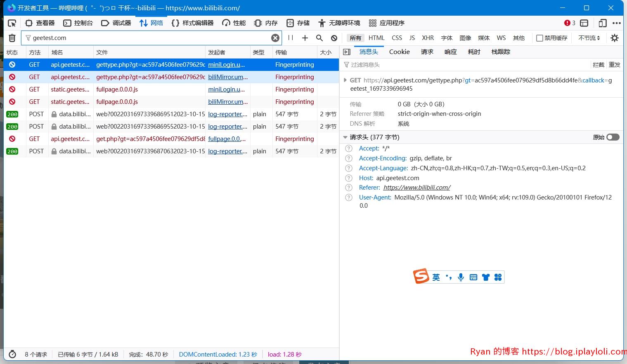Switch to the 控制台 console tab

[78, 23]
